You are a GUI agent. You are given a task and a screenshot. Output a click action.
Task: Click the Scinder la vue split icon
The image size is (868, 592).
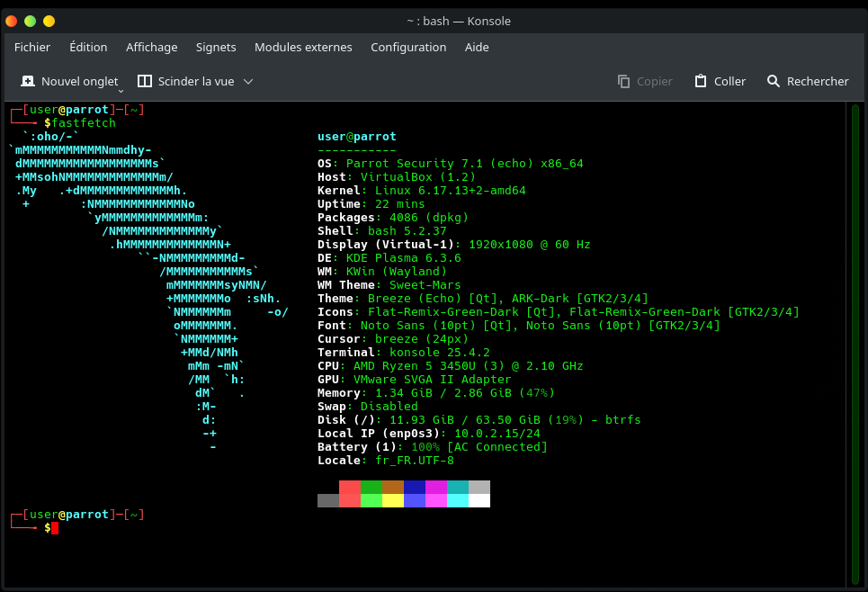pyautogui.click(x=145, y=81)
